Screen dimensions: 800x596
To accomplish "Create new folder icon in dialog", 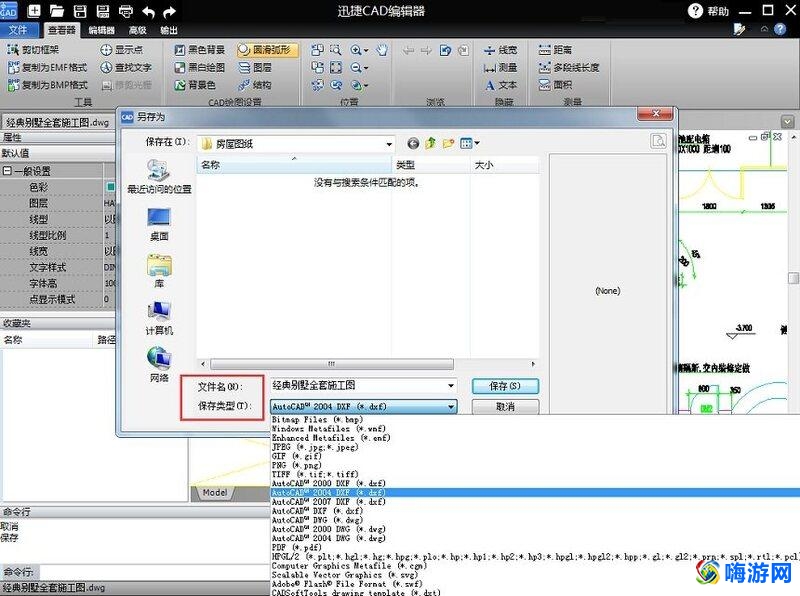I will point(448,143).
